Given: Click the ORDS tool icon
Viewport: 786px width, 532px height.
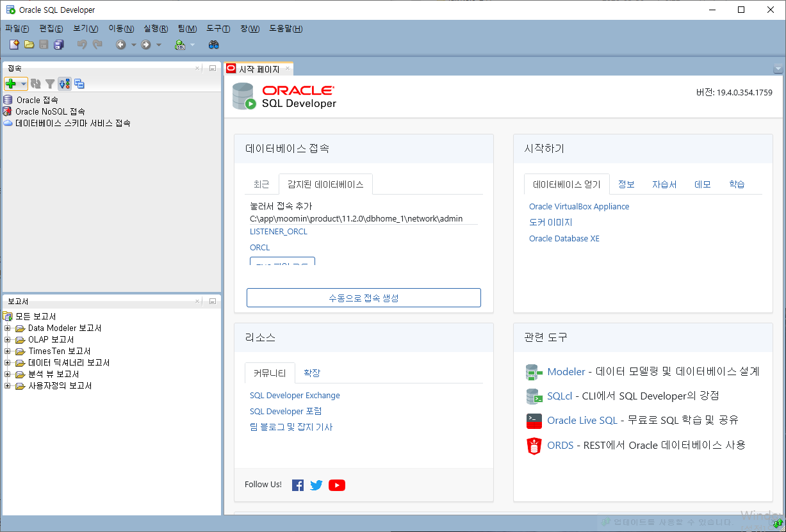Looking at the screenshot, I should tap(534, 446).
